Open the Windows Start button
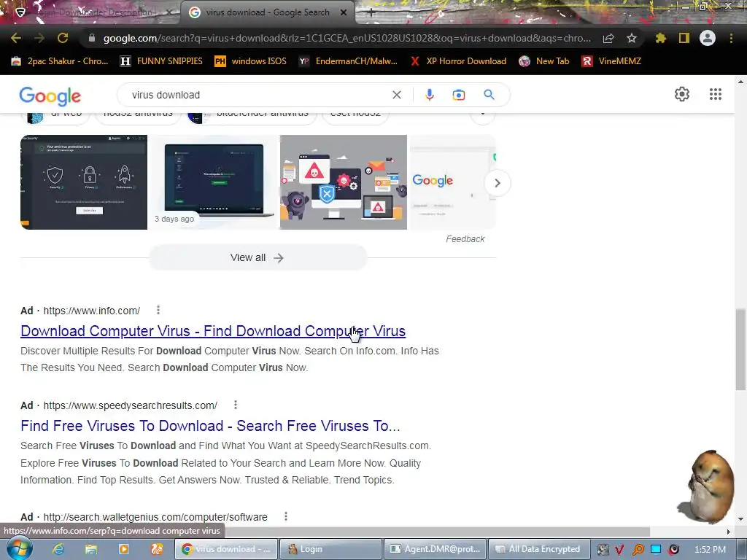 coord(20,549)
